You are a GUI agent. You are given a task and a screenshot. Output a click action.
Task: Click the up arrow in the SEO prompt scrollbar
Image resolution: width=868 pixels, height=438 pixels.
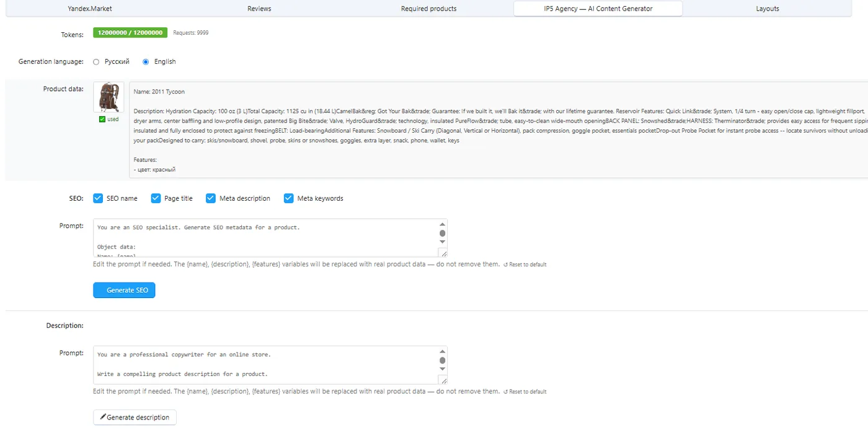[x=442, y=224]
